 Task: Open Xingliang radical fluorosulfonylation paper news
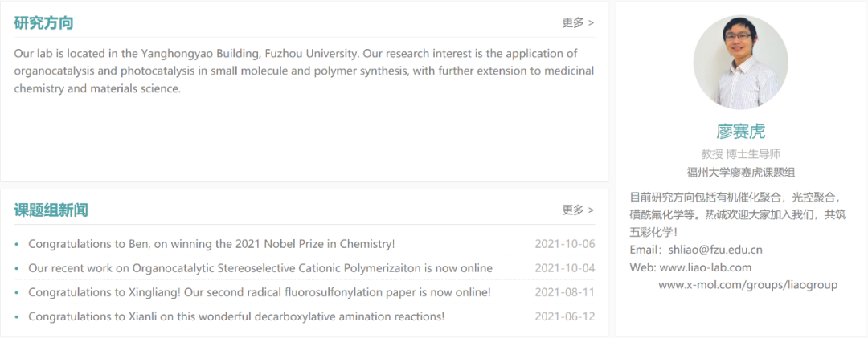259,292
